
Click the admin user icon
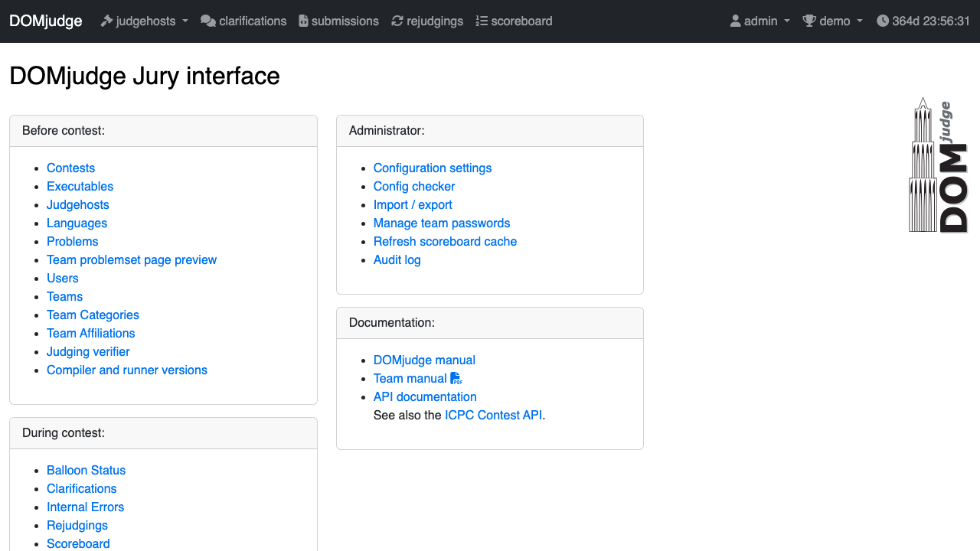coord(736,21)
